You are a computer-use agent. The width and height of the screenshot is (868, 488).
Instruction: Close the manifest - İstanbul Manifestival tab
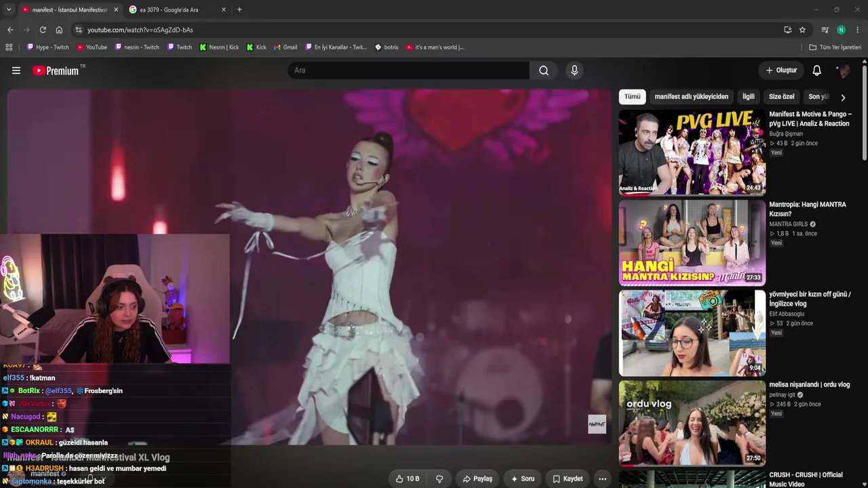tap(116, 9)
